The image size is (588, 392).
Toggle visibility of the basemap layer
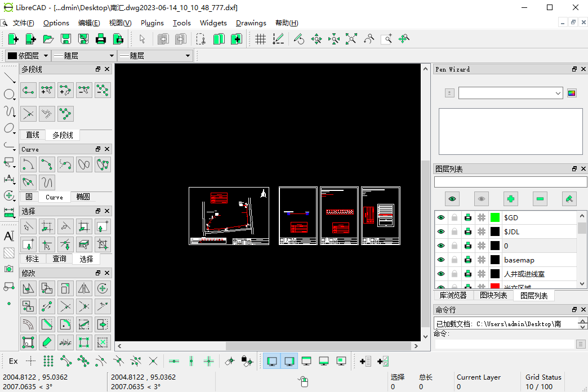[x=441, y=260]
